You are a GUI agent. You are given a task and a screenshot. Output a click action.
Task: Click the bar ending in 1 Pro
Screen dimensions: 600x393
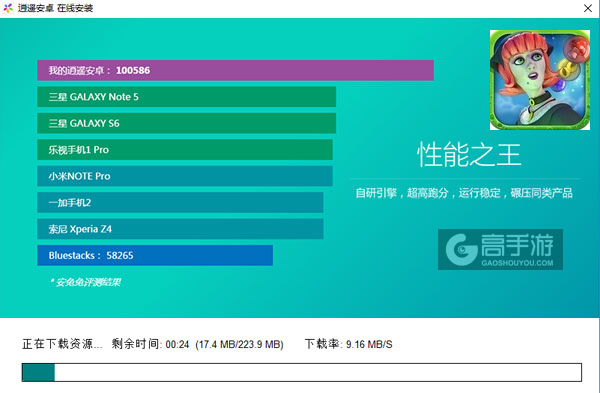click(x=185, y=150)
